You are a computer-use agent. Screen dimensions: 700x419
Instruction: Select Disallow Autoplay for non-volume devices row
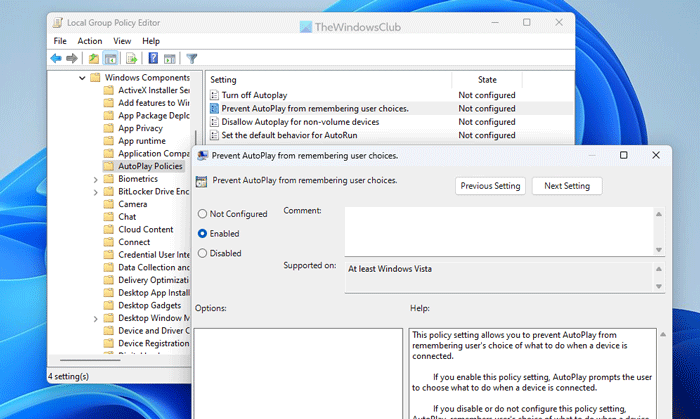[x=391, y=122]
